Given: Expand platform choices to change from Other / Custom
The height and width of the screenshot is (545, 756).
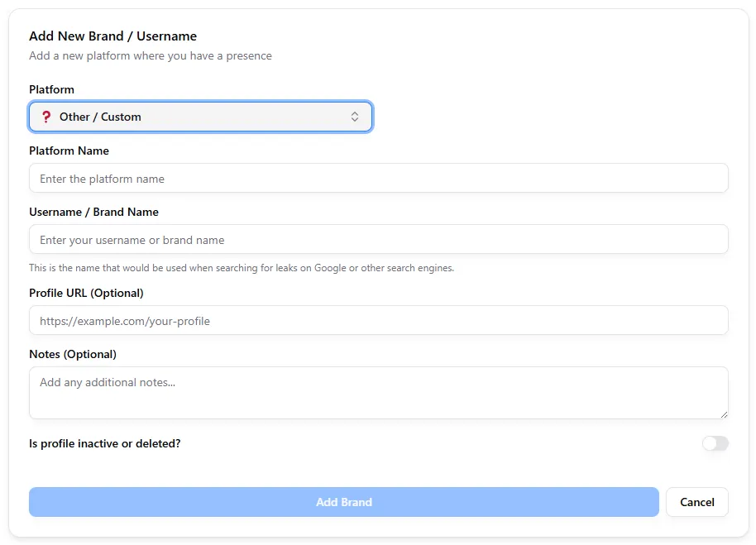Looking at the screenshot, I should point(200,117).
